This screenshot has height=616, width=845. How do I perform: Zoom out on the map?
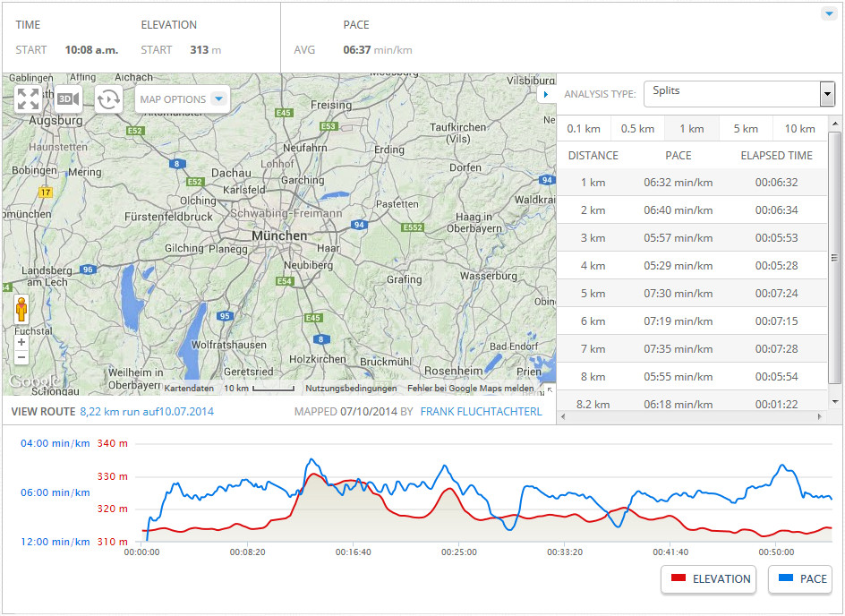21,357
